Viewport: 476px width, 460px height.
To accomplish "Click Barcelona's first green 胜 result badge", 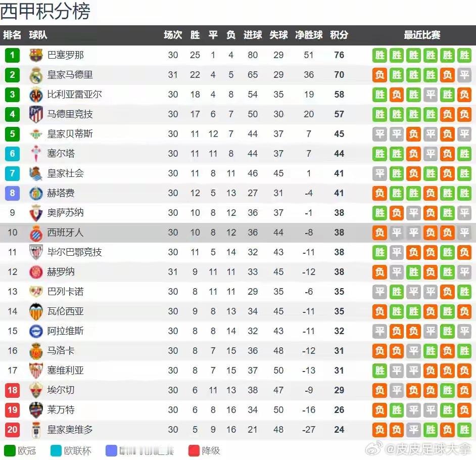I will pos(380,55).
